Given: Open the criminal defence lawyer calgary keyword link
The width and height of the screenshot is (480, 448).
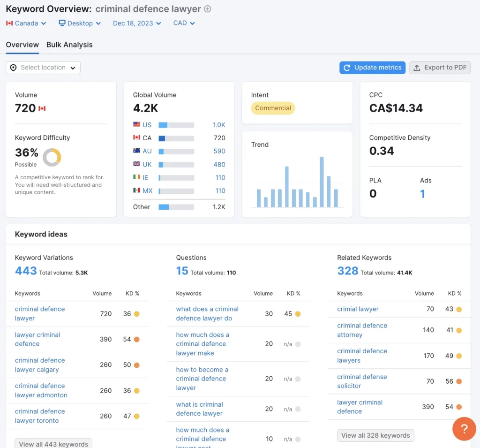Looking at the screenshot, I should click(x=40, y=365).
